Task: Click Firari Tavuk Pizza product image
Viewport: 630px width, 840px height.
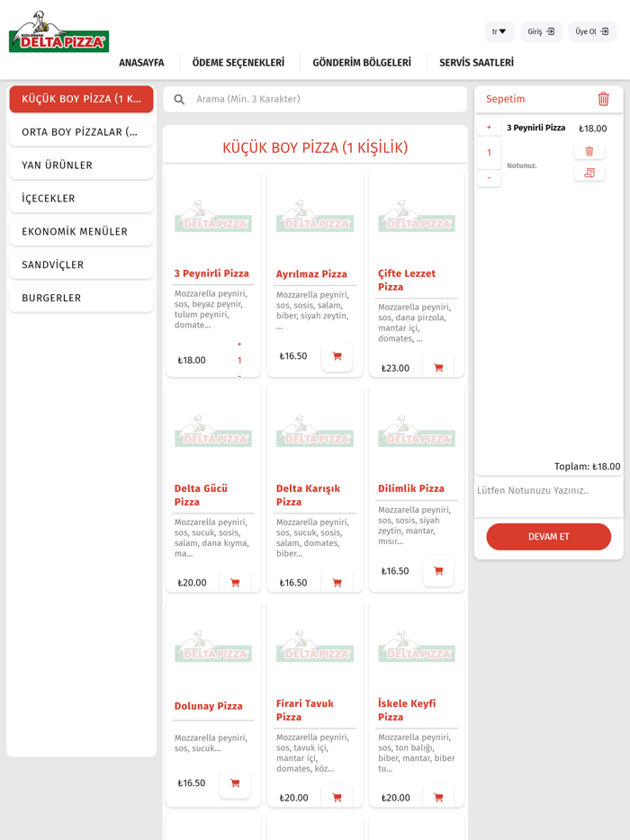Action: point(315,648)
